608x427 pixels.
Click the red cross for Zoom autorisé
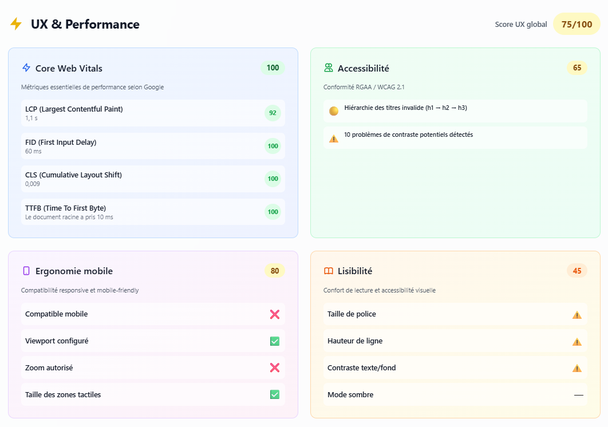click(x=274, y=368)
